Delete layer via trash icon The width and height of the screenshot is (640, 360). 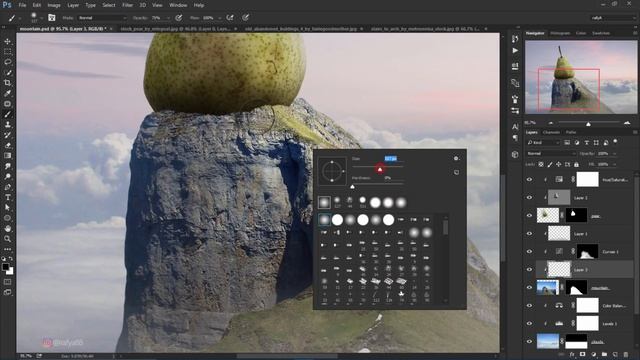point(626,355)
